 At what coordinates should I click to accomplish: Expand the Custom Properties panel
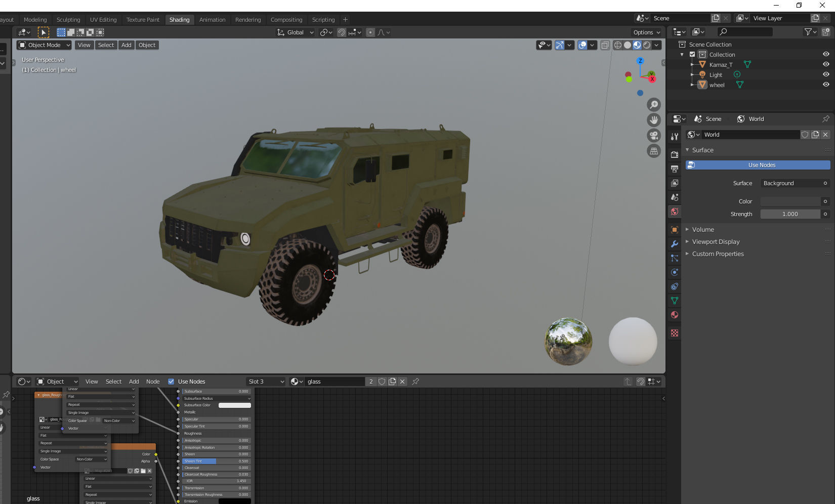718,254
